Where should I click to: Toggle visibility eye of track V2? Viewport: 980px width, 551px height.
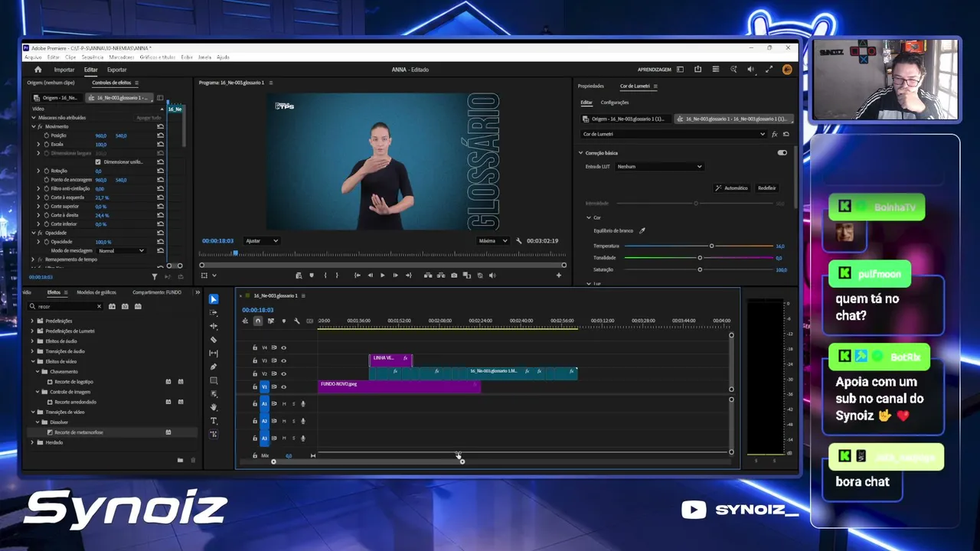coord(283,373)
